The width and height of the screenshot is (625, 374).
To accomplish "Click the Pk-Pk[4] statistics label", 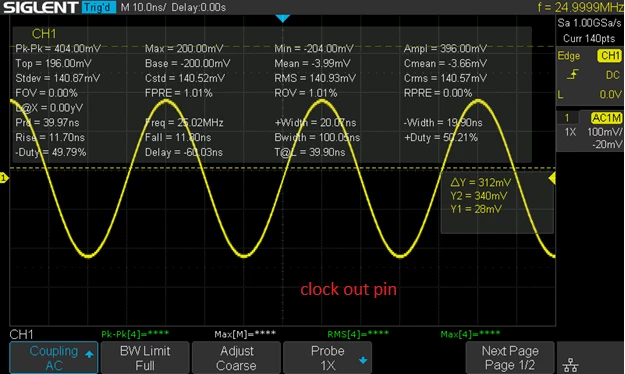I will click(x=135, y=334).
